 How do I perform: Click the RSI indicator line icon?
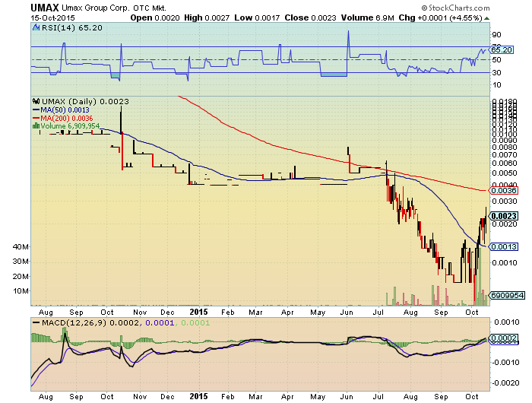point(36,28)
